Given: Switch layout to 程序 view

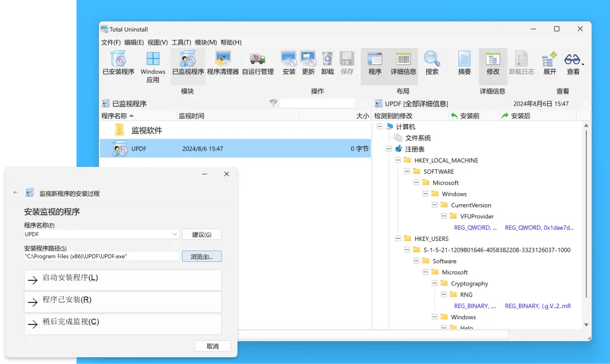Looking at the screenshot, I should [374, 63].
